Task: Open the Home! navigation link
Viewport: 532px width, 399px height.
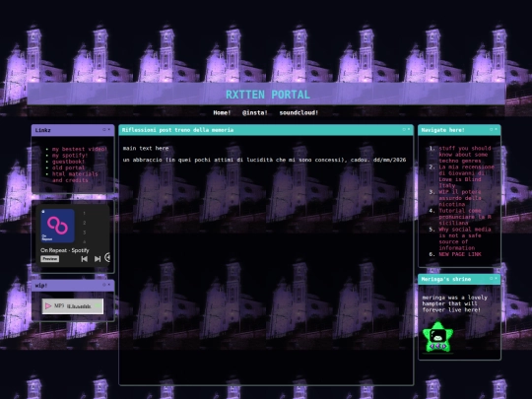Action: point(222,113)
